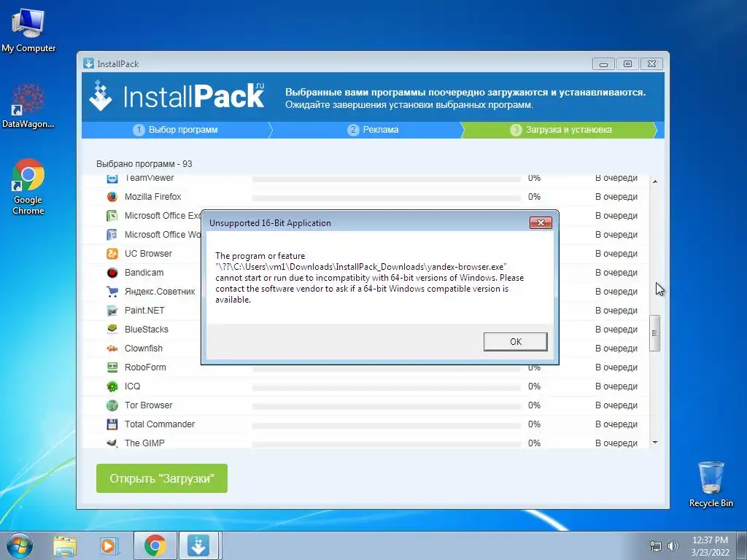Click the RoboForm icon
The width and height of the screenshot is (747, 560).
click(112, 367)
